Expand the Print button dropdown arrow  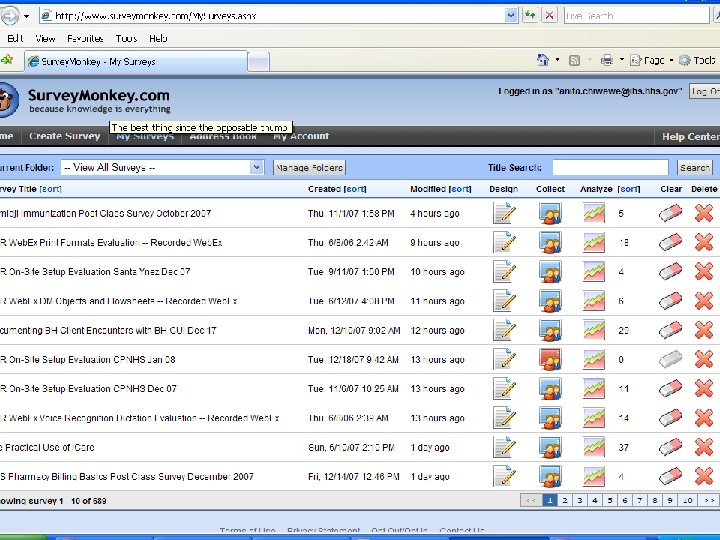coord(622,60)
